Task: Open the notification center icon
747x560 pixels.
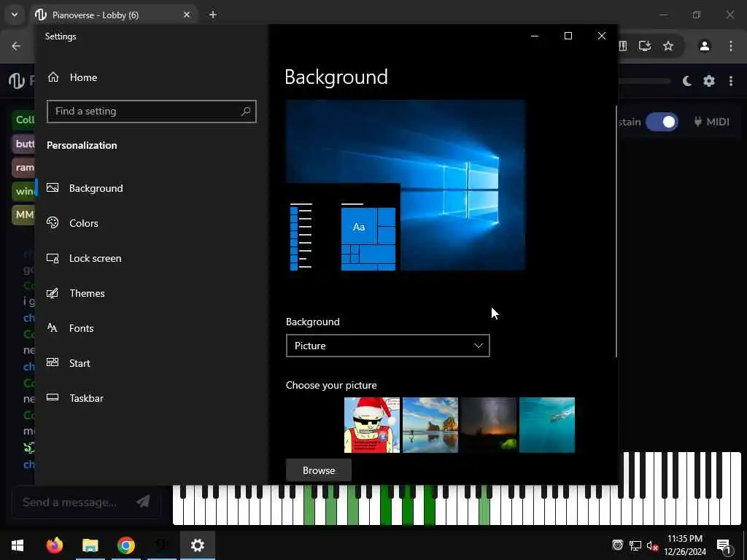Action: click(724, 545)
